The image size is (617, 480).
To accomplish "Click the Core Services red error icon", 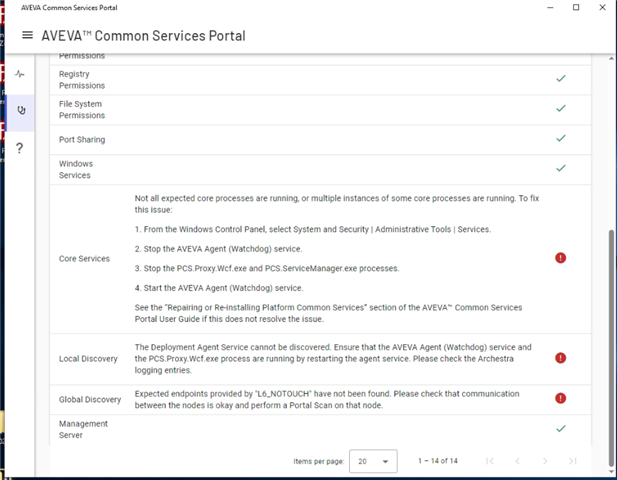I will [560, 258].
